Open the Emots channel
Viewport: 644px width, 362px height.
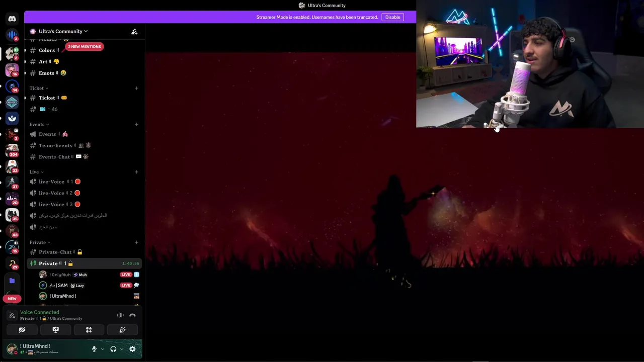[84, 73]
